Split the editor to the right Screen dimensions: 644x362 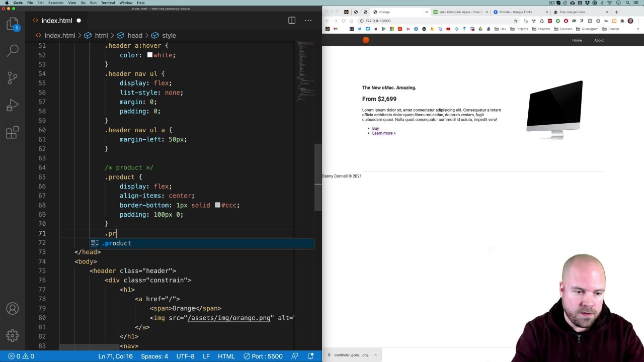[x=292, y=21]
